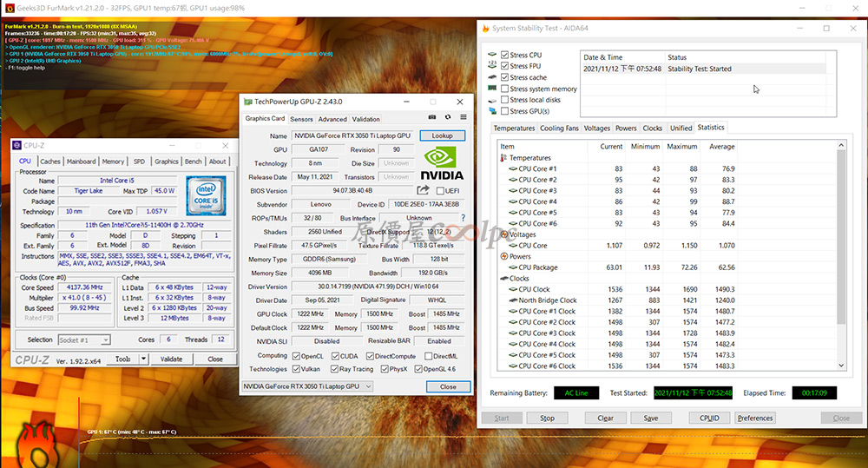The width and height of the screenshot is (868, 468).
Task: Click the Stop button in AIDA64
Action: [547, 419]
